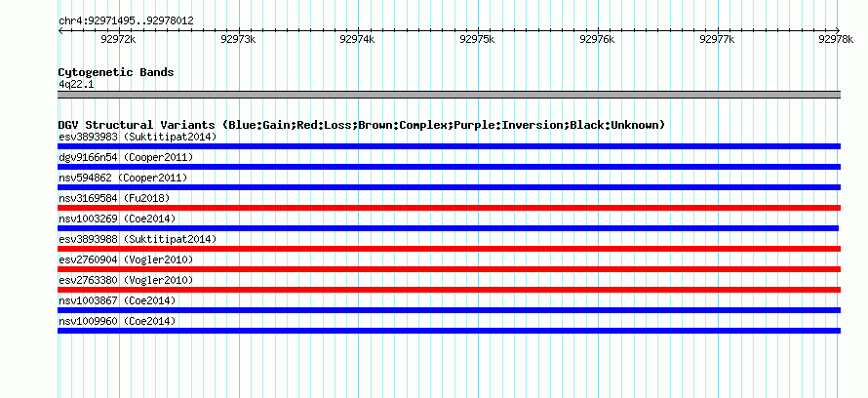This screenshot has width=868, height=398.
Task: Select the red loss bar for nsv3169584
Action: [x=449, y=208]
